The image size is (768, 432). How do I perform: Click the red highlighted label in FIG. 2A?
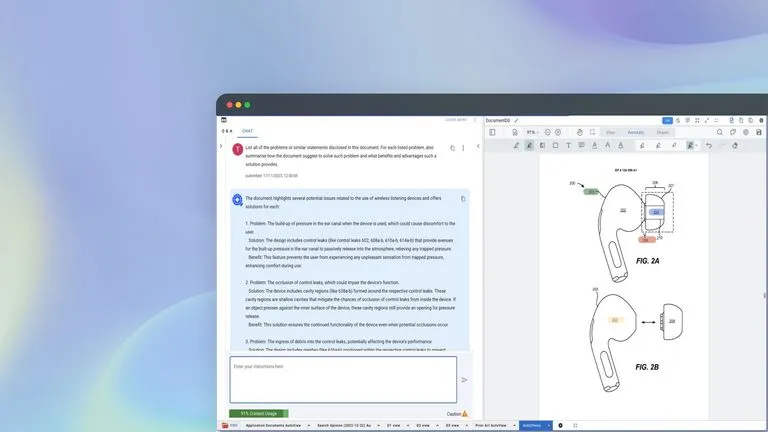[x=647, y=240]
